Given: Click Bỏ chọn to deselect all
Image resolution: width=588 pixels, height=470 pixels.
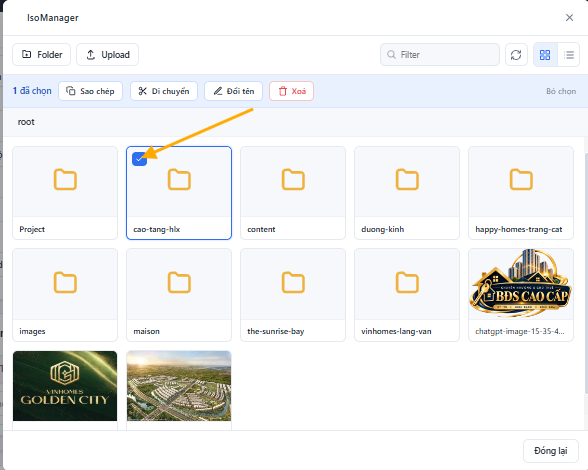Looking at the screenshot, I should [561, 91].
